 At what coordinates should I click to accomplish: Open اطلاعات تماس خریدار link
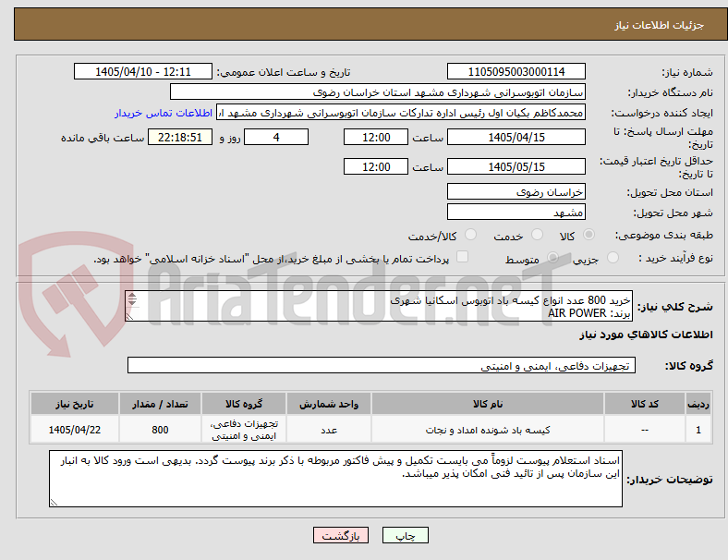click(x=164, y=114)
